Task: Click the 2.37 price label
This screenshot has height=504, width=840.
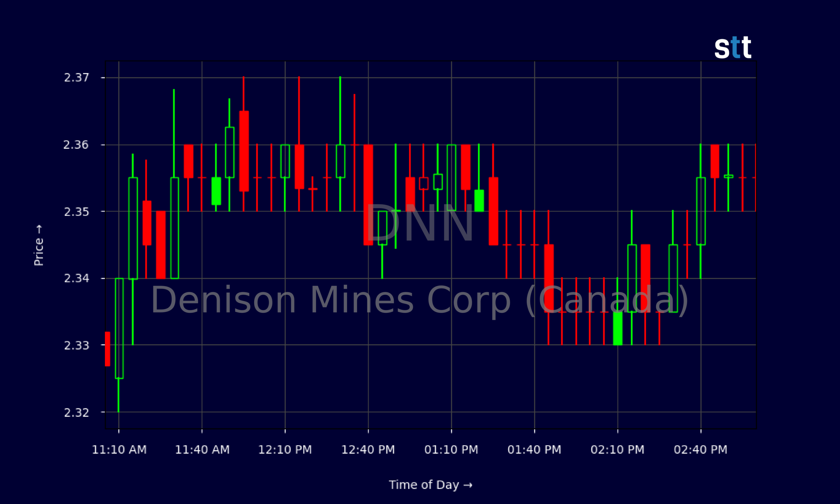Action: click(76, 78)
